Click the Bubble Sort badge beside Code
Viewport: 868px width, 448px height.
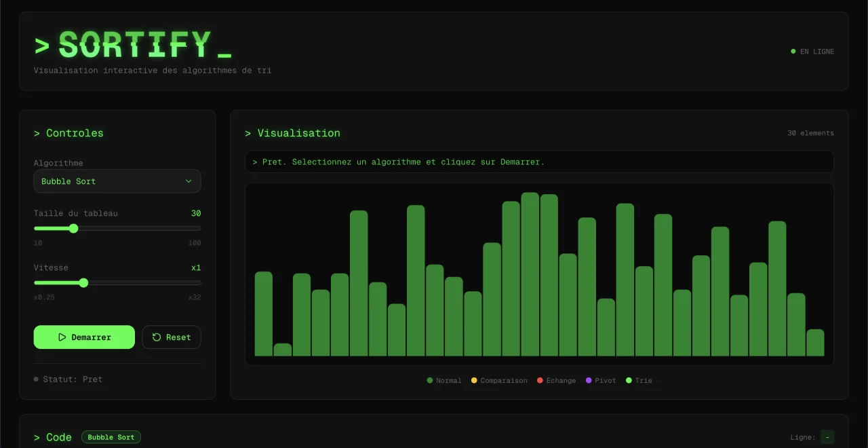(111, 437)
